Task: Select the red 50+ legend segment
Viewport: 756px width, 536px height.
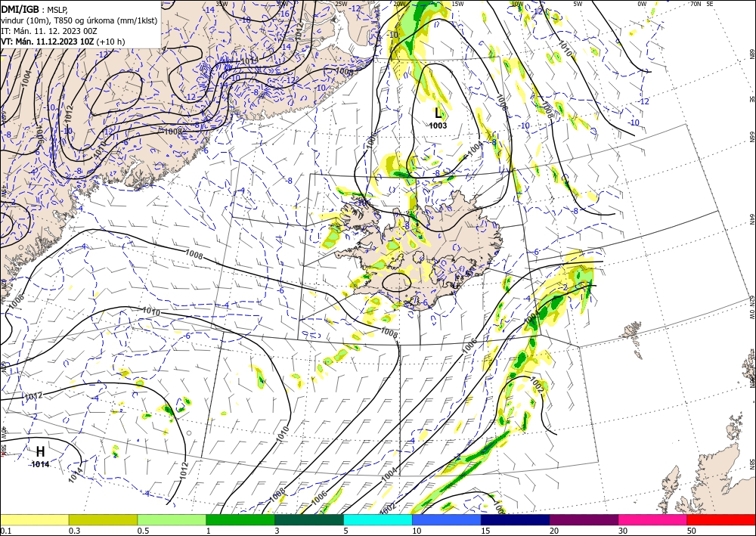Action: pyautogui.click(x=721, y=519)
